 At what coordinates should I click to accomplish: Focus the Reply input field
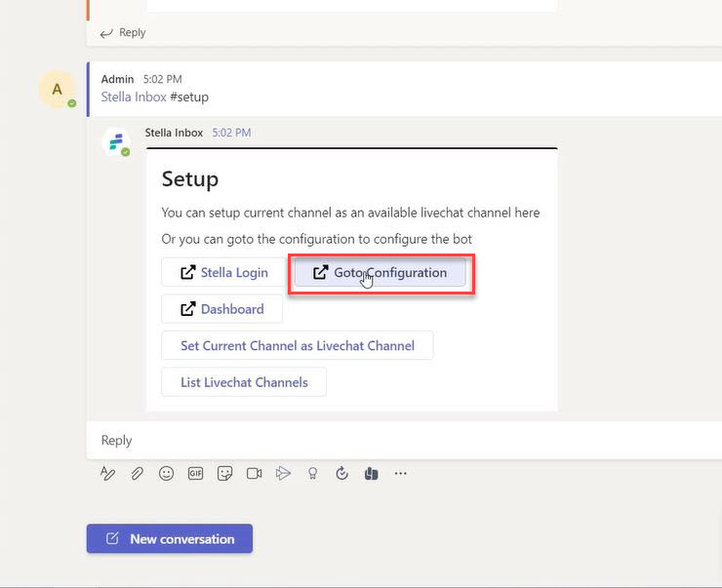(x=404, y=441)
